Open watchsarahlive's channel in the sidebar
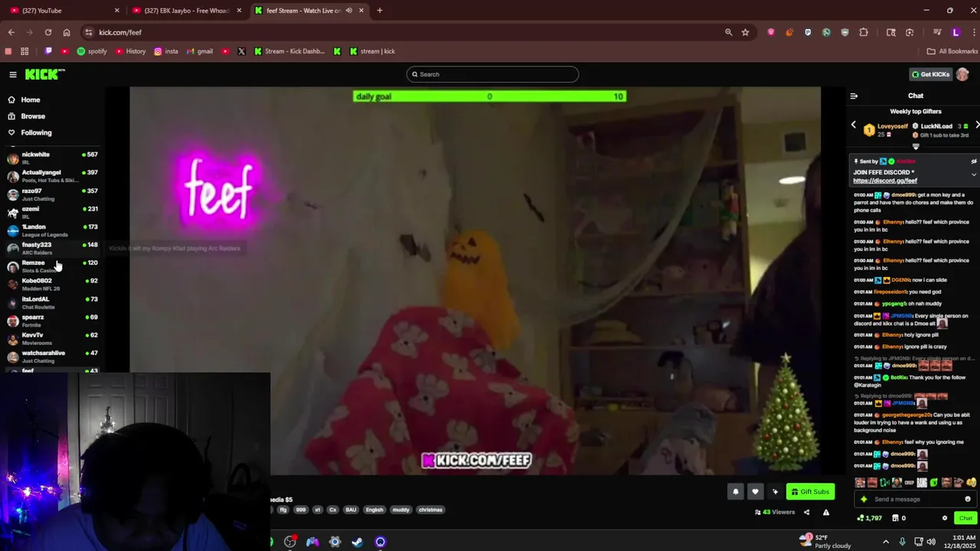 tap(52, 357)
